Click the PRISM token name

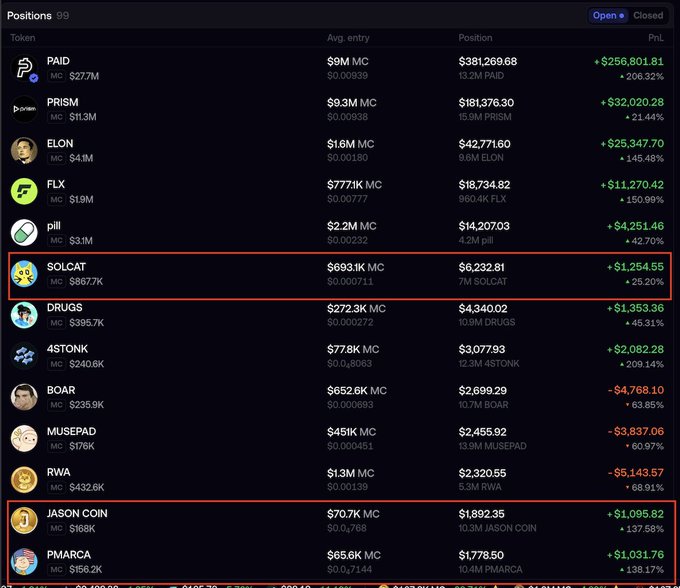click(62, 102)
